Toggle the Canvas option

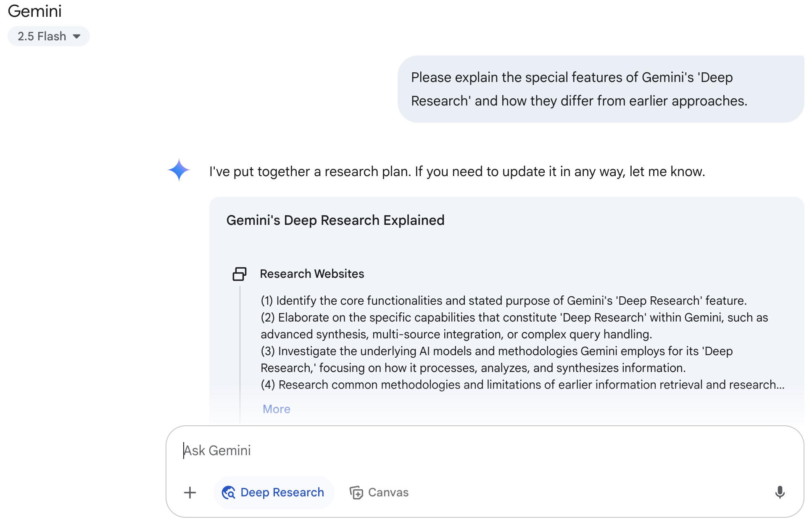pyautogui.click(x=379, y=493)
